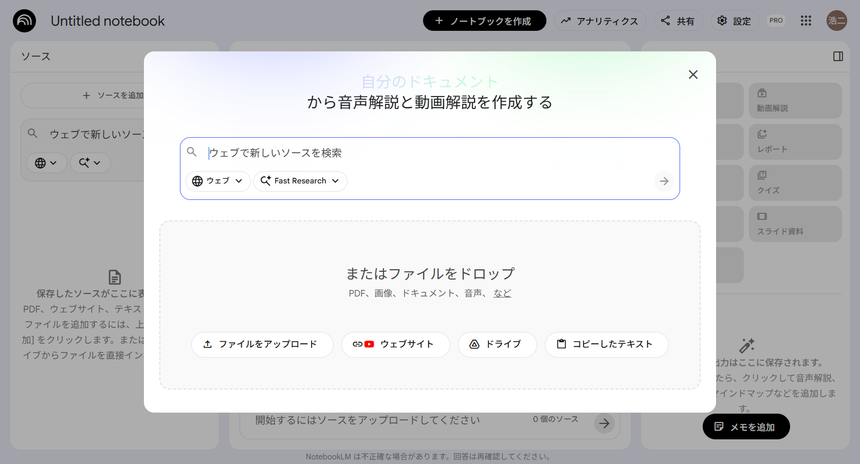
Task: Click the NotebookLM logo icon
Action: [25, 21]
